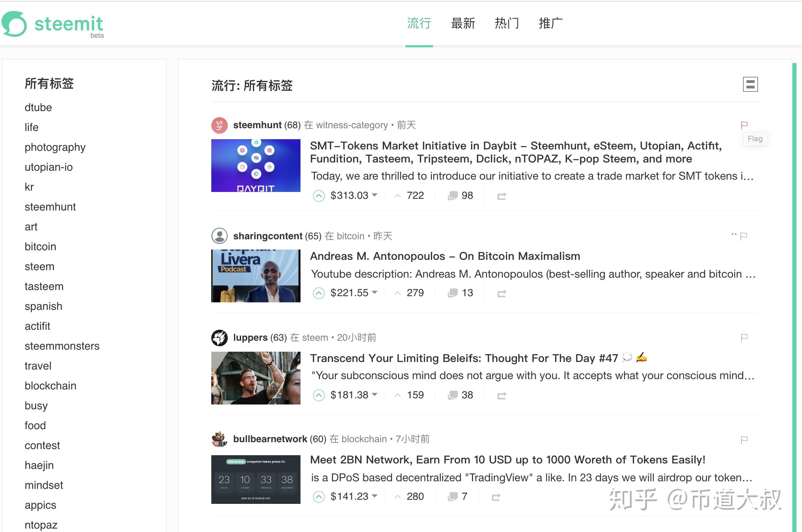Select the bitcoin tag in the sidebar
This screenshot has height=532, width=802.
point(40,246)
